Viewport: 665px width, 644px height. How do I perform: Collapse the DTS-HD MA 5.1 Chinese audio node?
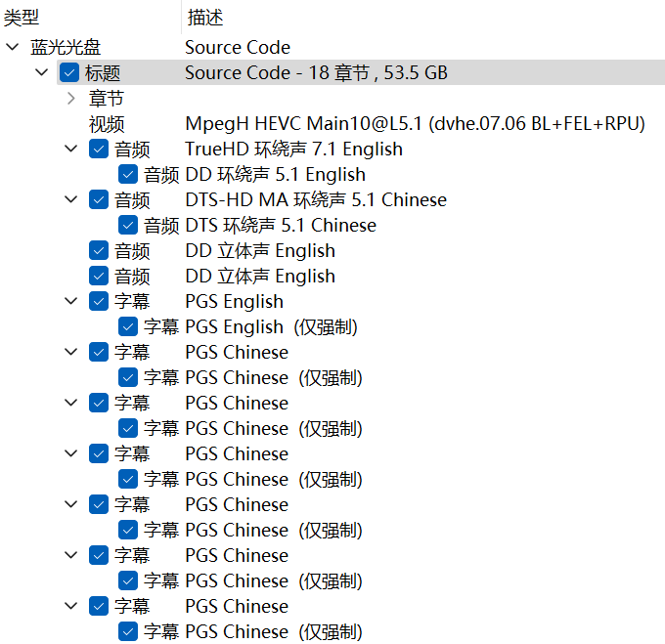point(70,199)
